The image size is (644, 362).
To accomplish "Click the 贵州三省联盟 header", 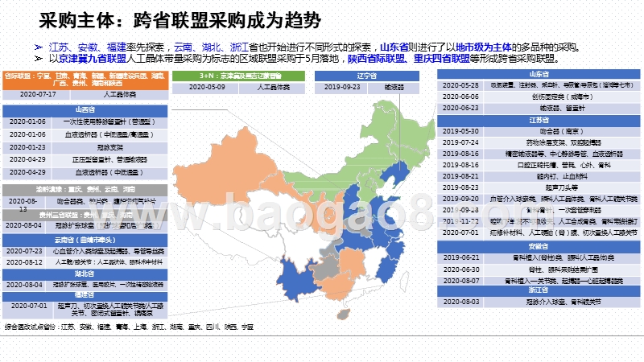I will pos(85,215).
